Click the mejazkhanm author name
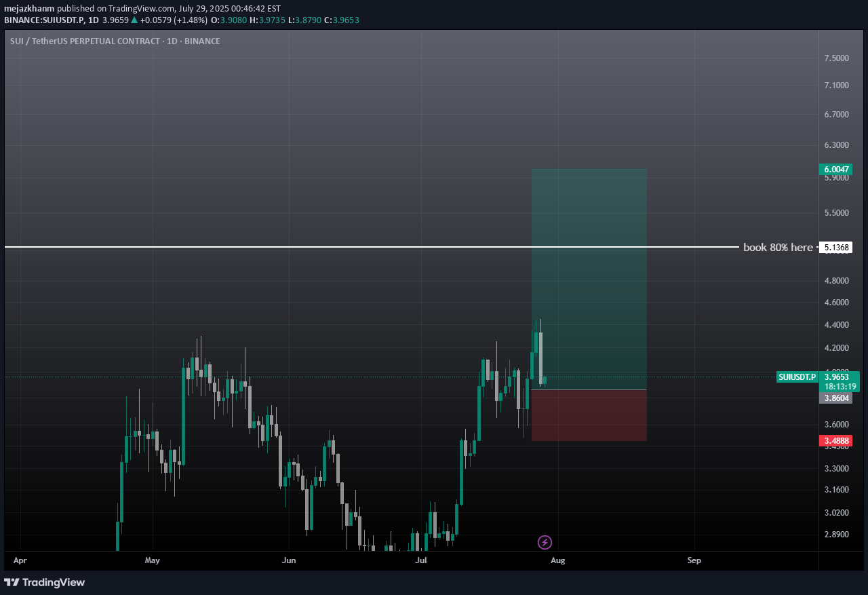The width and height of the screenshot is (868, 595). [29, 8]
